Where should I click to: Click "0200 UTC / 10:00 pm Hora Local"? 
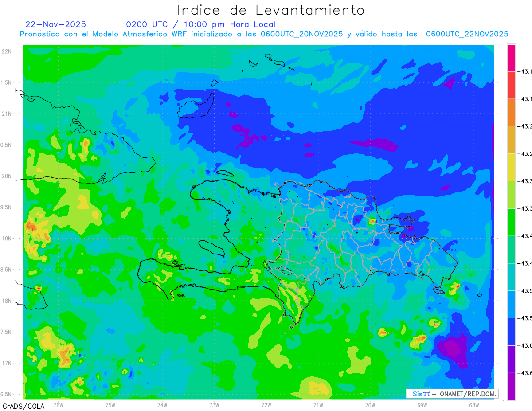(200, 24)
